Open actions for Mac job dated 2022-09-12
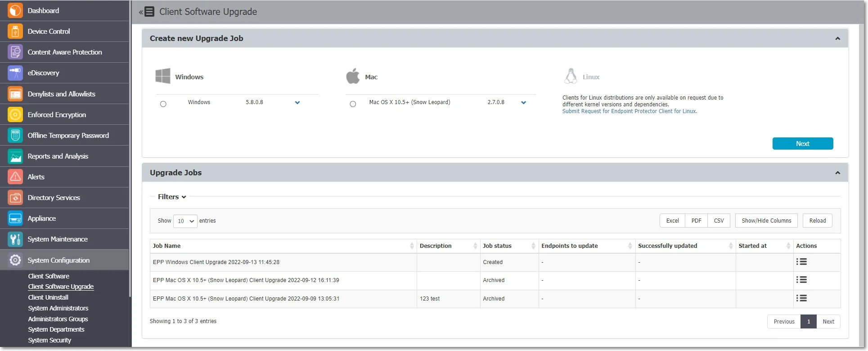Viewport: 868px width, 351px height. point(801,280)
